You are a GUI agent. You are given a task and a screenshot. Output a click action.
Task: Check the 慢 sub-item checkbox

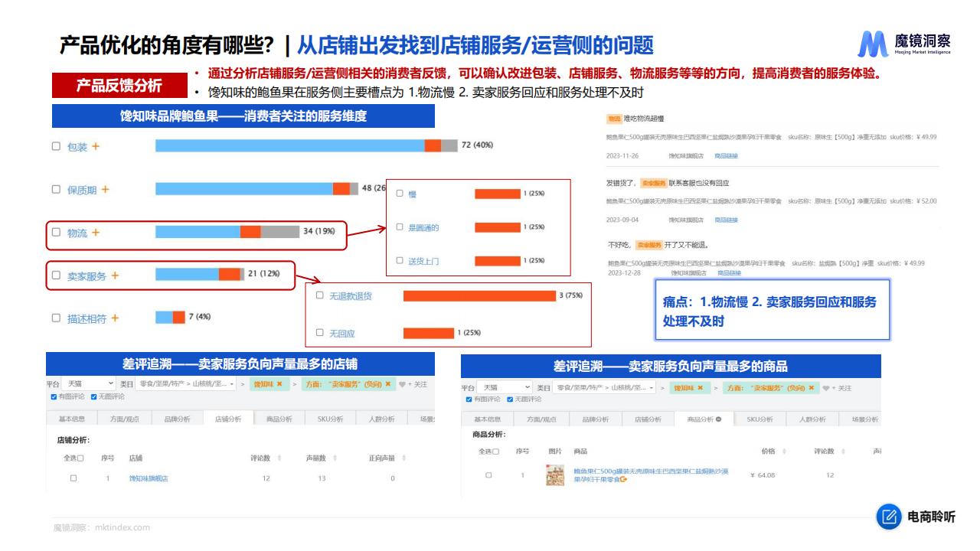[400, 194]
